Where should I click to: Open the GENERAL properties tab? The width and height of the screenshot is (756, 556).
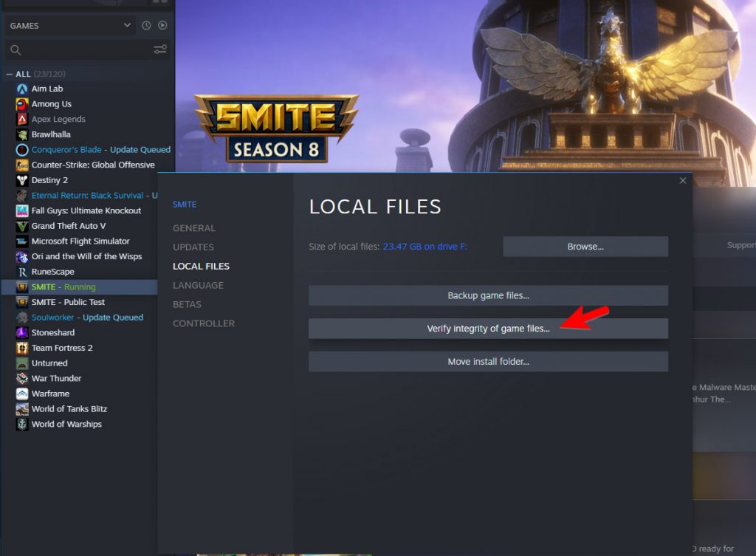point(194,228)
